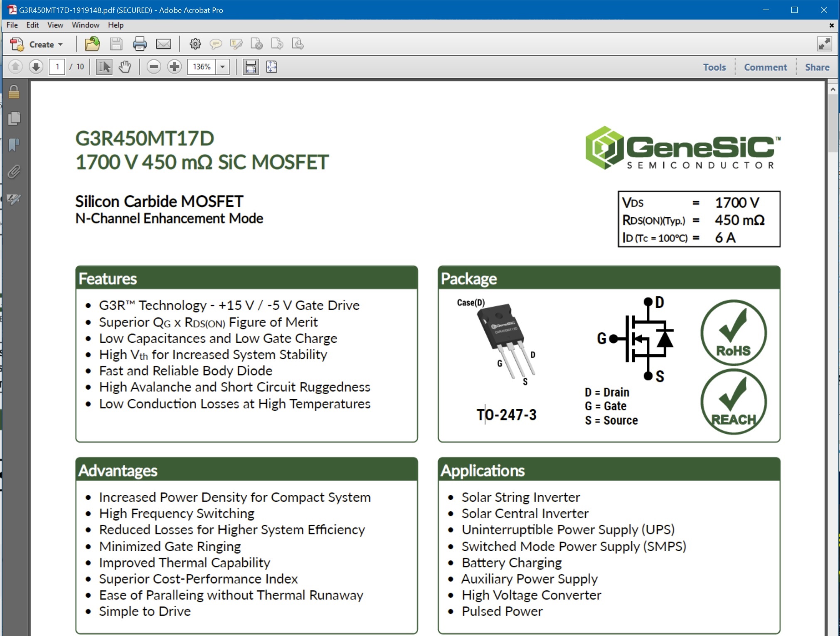Click 'Battery Charging' application text
Viewport: 840px width, 636px height.
[512, 562]
